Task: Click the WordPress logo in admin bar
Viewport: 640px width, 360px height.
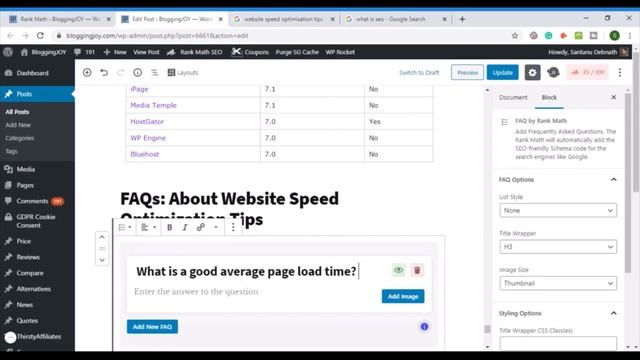Action: tap(8, 52)
